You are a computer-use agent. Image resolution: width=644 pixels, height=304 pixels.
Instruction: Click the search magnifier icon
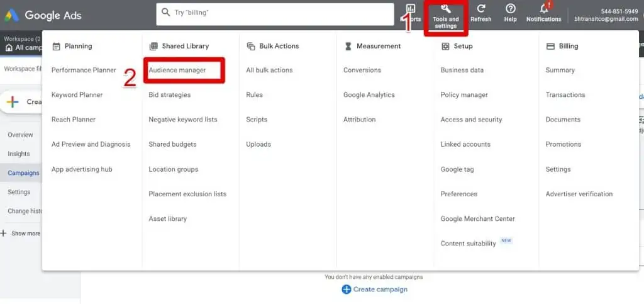coord(166,13)
